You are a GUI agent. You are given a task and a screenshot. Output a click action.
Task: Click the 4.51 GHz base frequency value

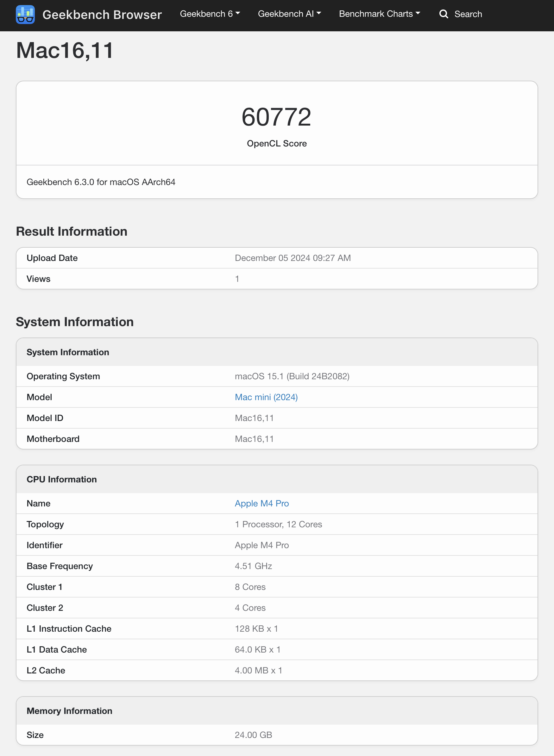point(253,566)
